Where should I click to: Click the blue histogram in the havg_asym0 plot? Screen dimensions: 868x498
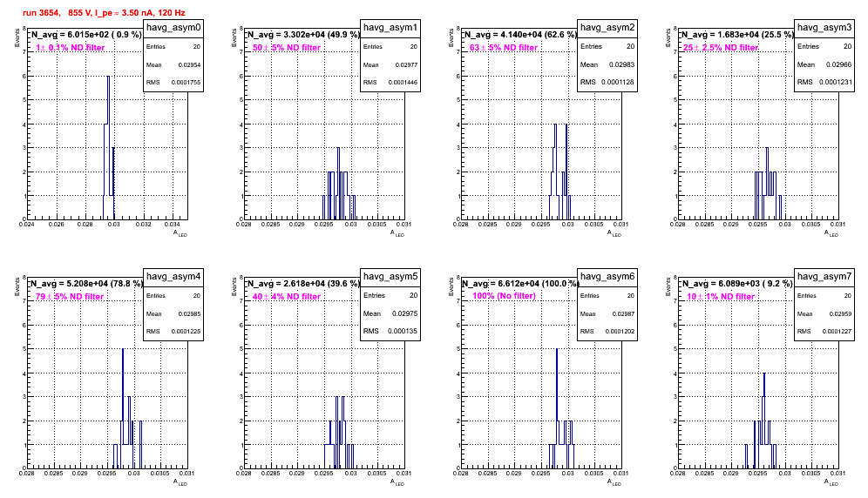tap(108, 148)
